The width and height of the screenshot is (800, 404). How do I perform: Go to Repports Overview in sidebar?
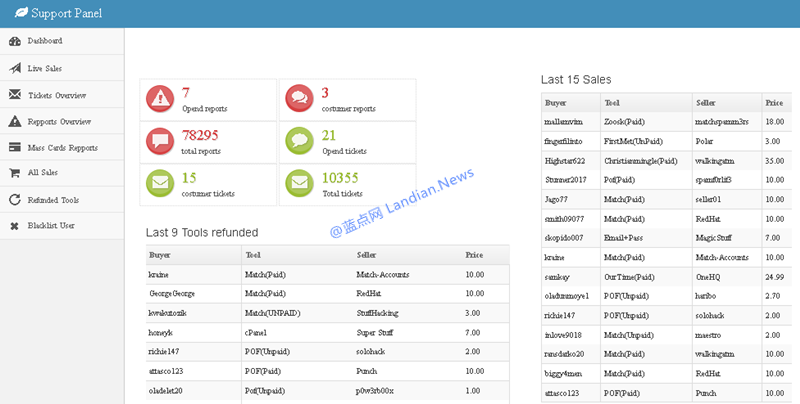click(x=59, y=121)
